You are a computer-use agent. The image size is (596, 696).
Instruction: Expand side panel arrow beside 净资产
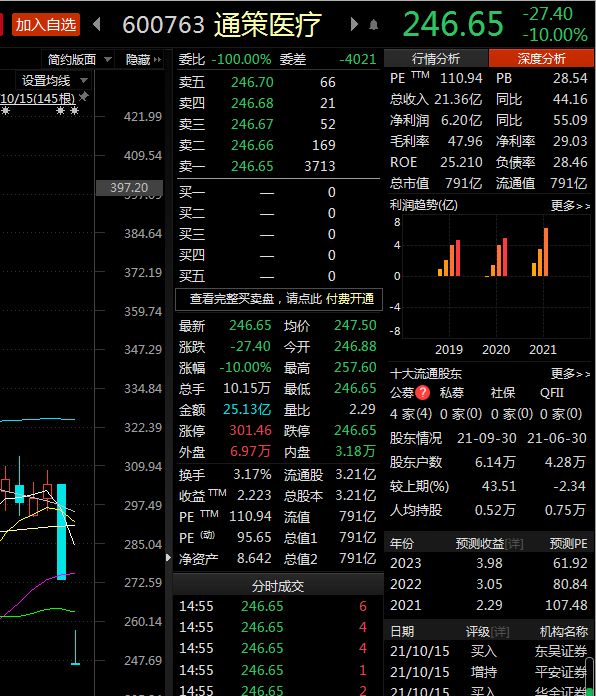click(168, 558)
